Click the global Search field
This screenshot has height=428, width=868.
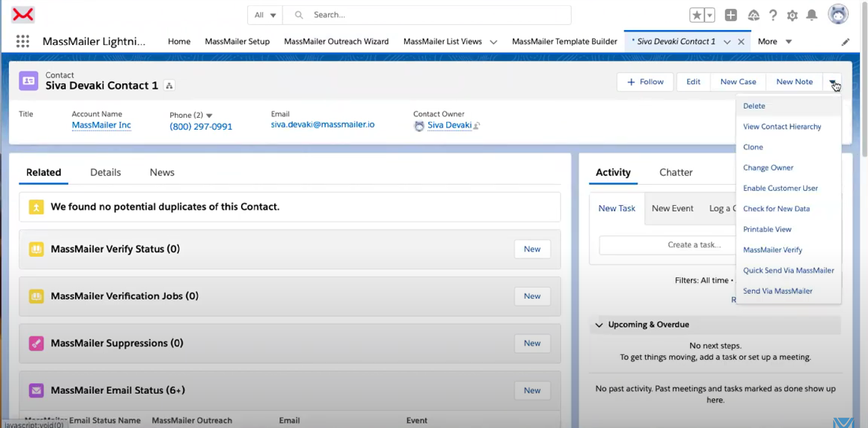pos(427,15)
